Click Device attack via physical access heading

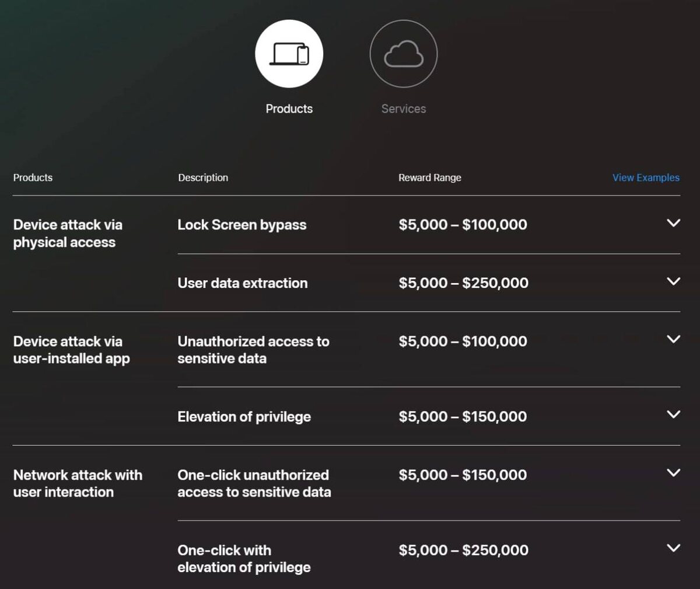point(68,233)
